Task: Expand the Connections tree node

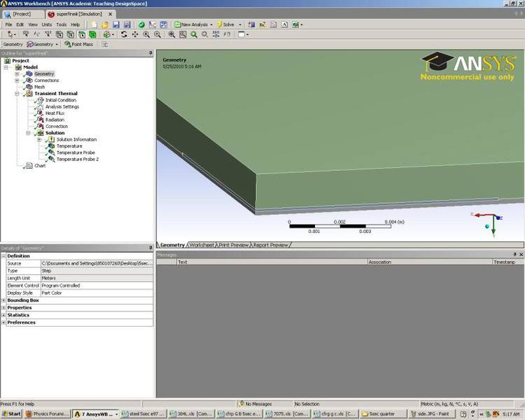Action: pyautogui.click(x=17, y=80)
